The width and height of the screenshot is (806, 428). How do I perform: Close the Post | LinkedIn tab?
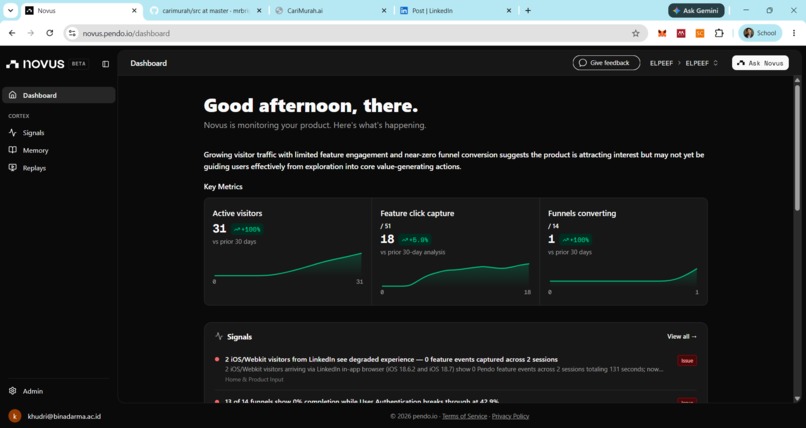509,10
